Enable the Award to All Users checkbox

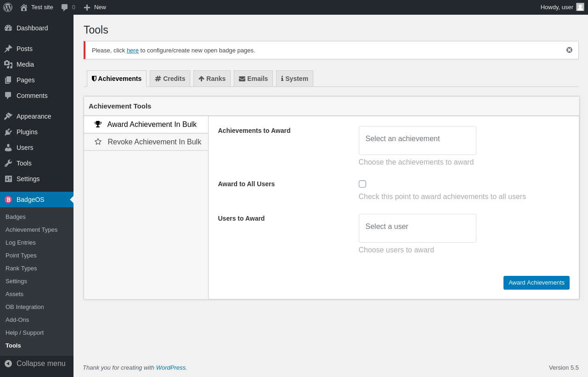[x=362, y=184]
